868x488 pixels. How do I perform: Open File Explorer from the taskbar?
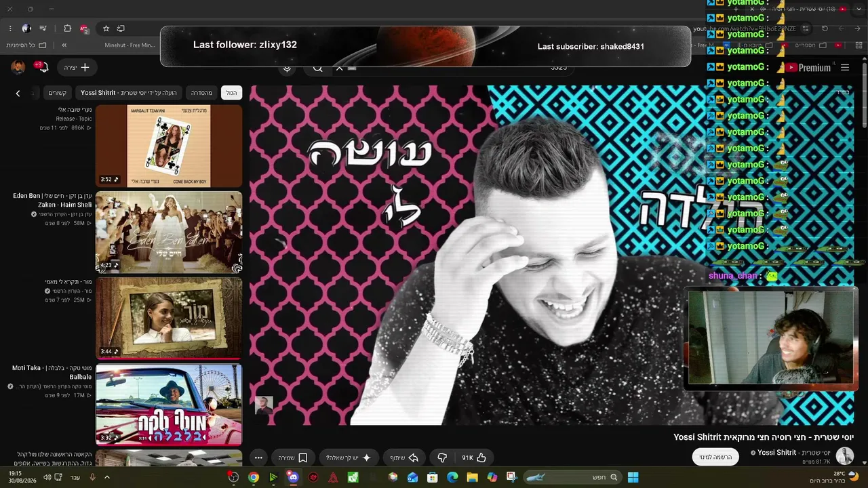click(472, 477)
